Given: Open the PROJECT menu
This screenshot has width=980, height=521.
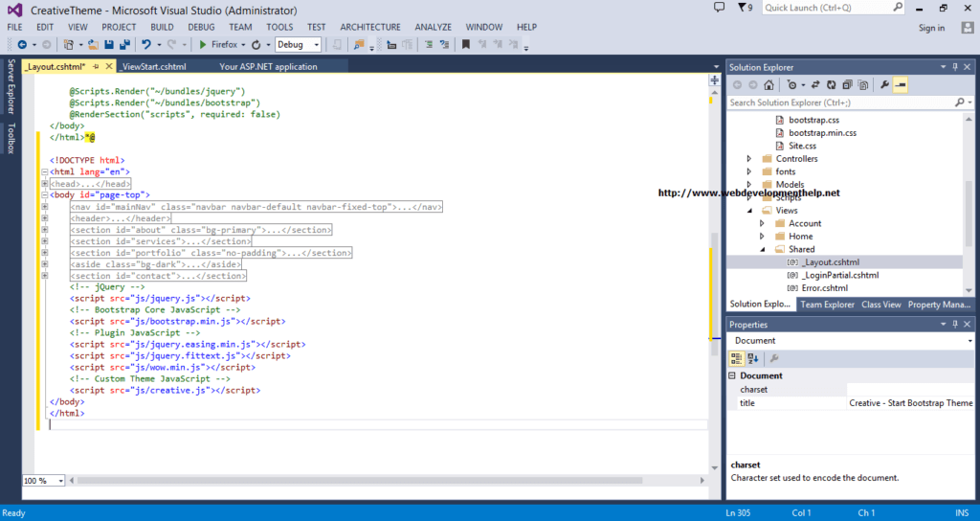Looking at the screenshot, I should (119, 27).
